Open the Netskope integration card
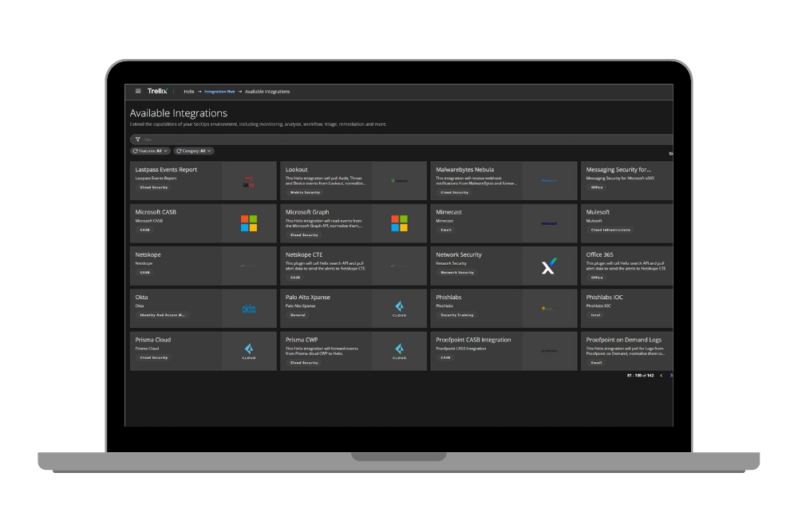 tap(203, 266)
